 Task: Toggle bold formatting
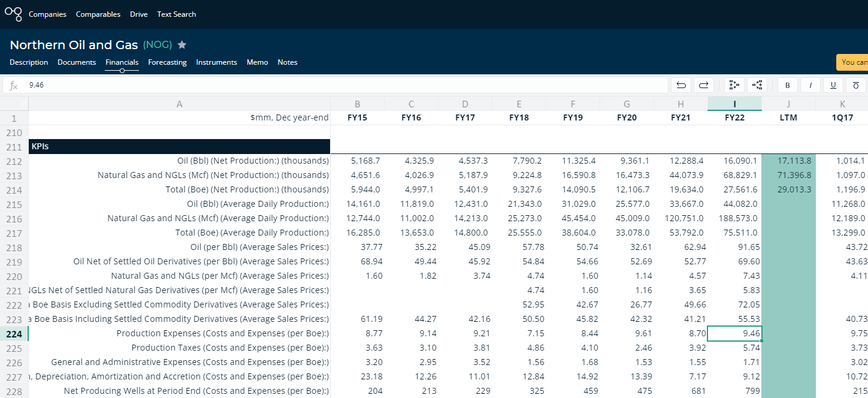(x=788, y=85)
